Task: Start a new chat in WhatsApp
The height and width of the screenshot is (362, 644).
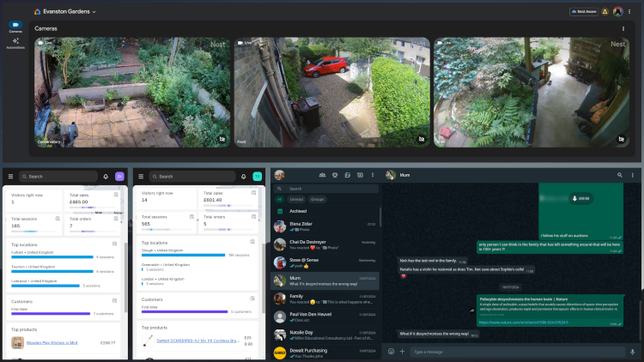Action: point(360,175)
